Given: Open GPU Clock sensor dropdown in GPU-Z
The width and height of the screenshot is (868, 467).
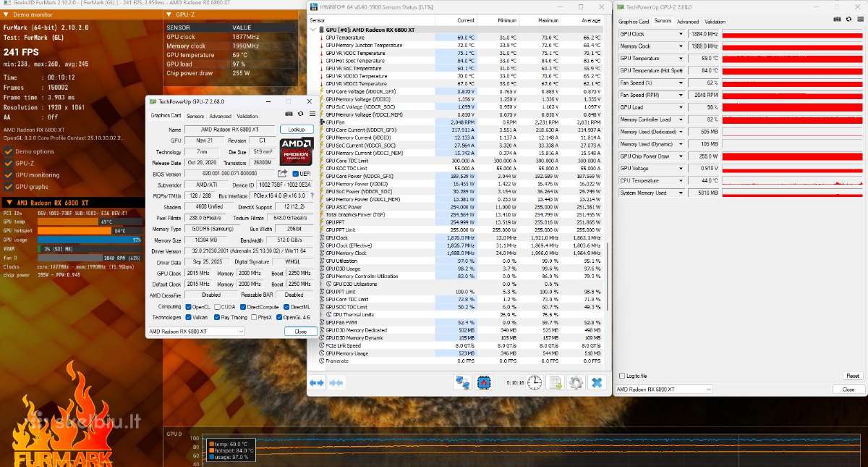Looking at the screenshot, I should [x=680, y=34].
